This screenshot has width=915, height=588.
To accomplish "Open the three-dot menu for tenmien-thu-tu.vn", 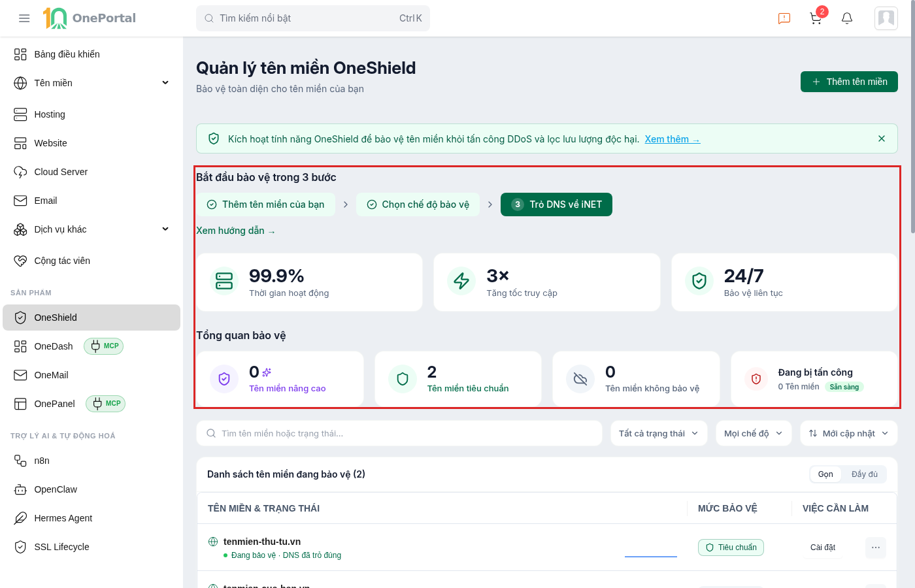I will coord(876,547).
